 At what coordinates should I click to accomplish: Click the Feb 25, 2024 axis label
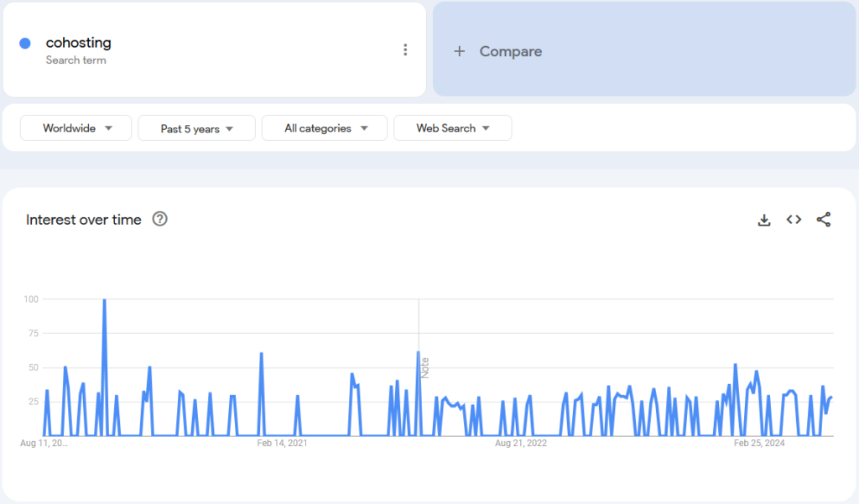759,443
